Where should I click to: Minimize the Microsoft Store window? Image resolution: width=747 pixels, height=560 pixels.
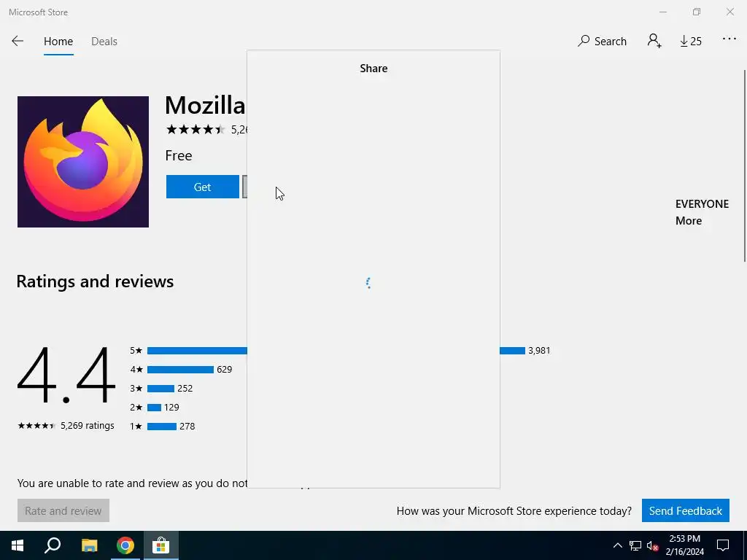pos(662,12)
